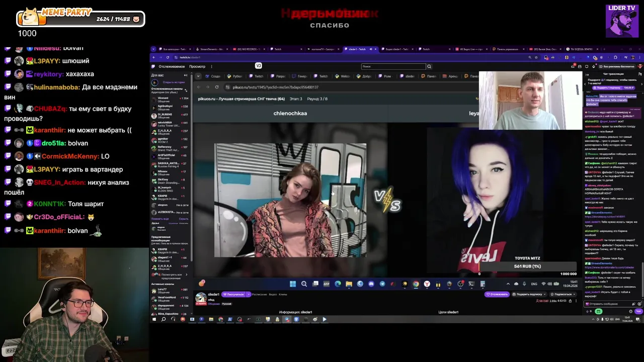Open 'Посмотреть все предложенные' expander arrow
The height and width of the screenshot is (362, 644).
[x=187, y=275]
